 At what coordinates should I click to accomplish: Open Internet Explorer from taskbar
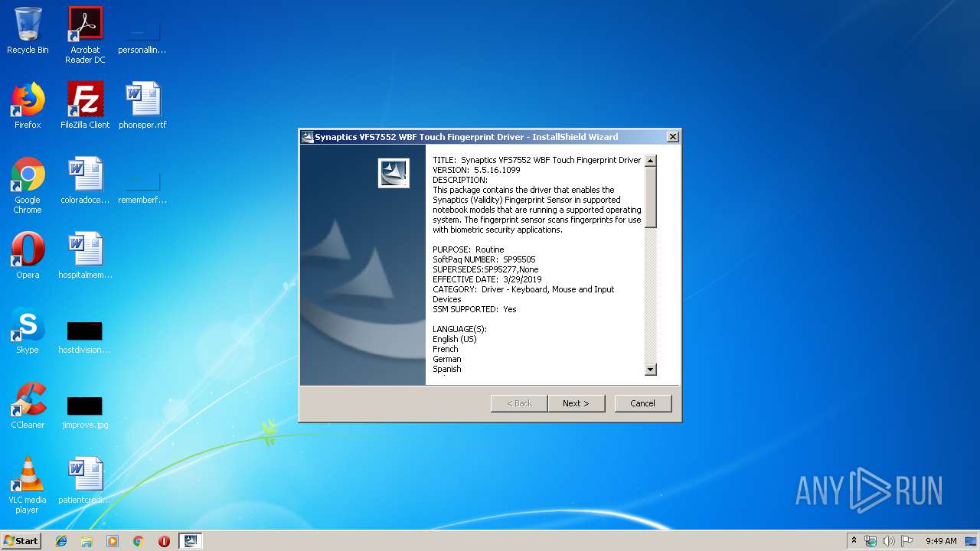click(61, 541)
